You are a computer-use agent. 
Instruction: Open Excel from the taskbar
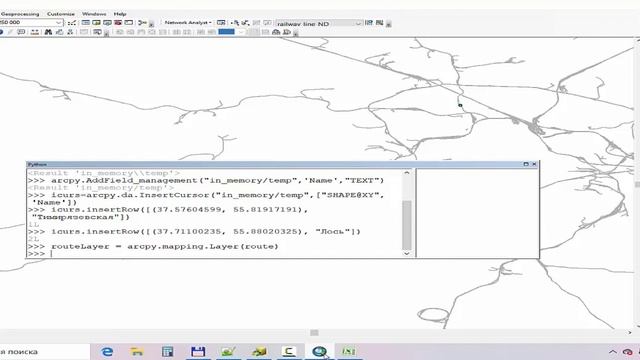point(349,351)
